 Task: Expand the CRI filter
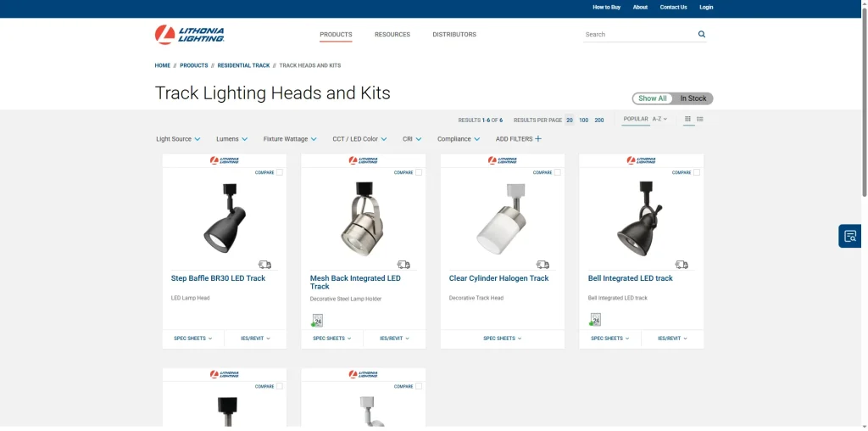coord(413,139)
